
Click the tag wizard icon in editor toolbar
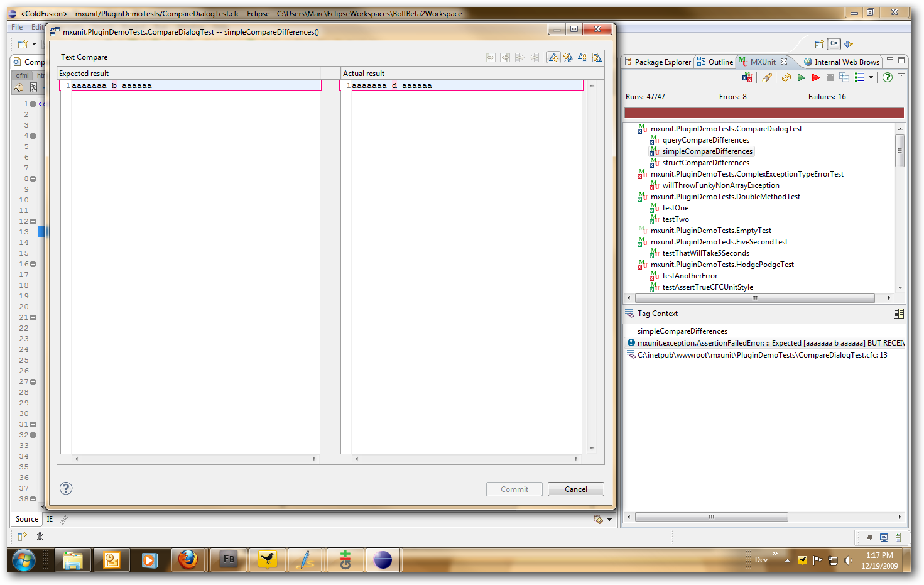(19, 87)
